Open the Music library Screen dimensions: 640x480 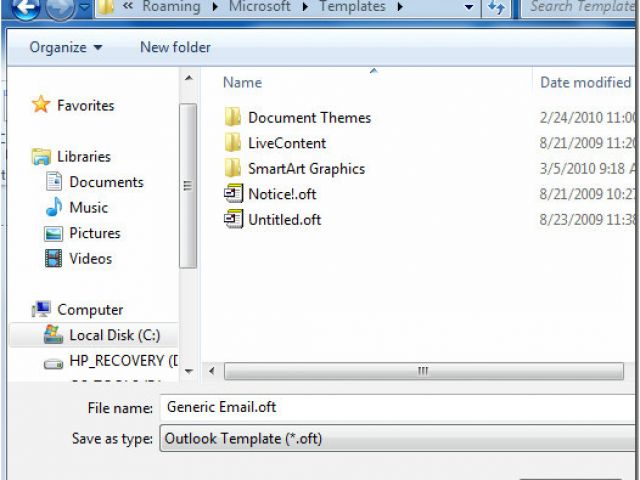[x=89, y=208]
